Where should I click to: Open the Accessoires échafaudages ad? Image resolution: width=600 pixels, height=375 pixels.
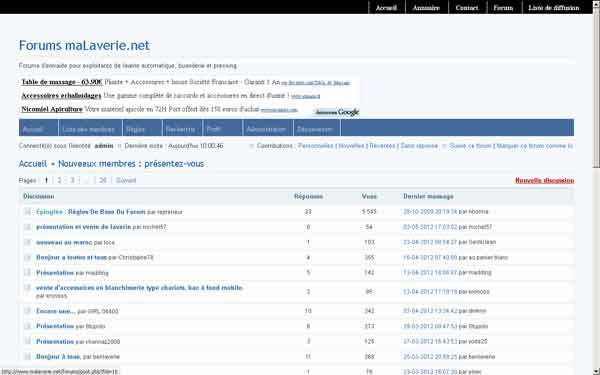(61, 96)
